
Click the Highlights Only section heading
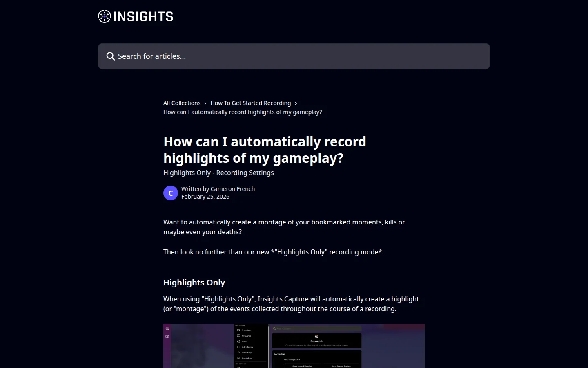(x=194, y=283)
